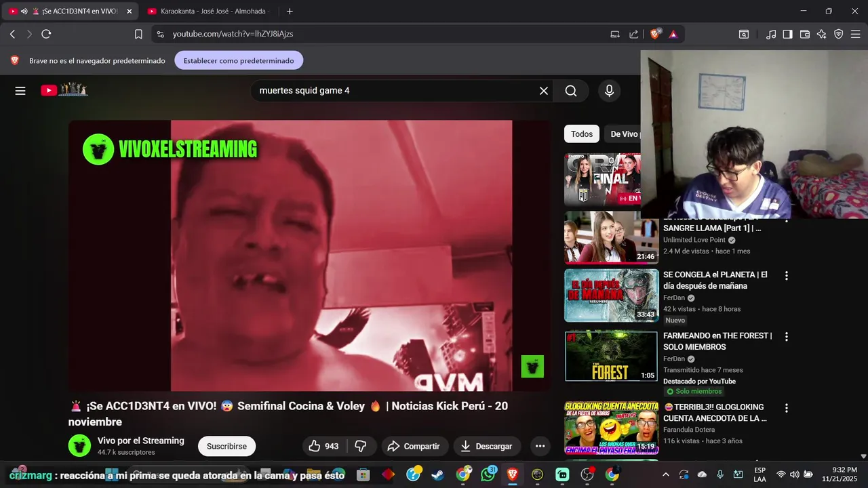Viewport: 868px width, 488px height.
Task: Open the YouTube guide hamburger menu
Action: tap(20, 91)
